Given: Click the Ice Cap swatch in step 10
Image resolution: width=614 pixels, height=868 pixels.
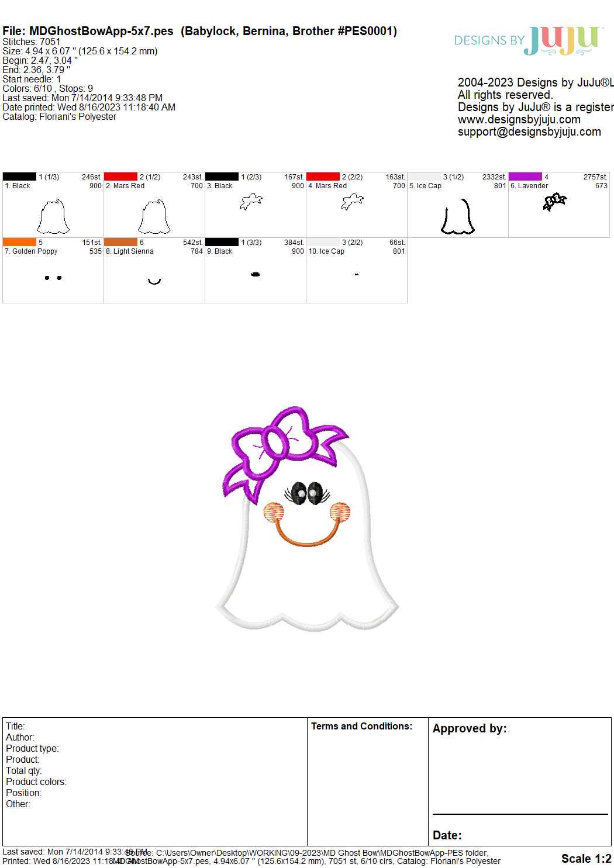Looking at the screenshot, I should [x=323, y=242].
